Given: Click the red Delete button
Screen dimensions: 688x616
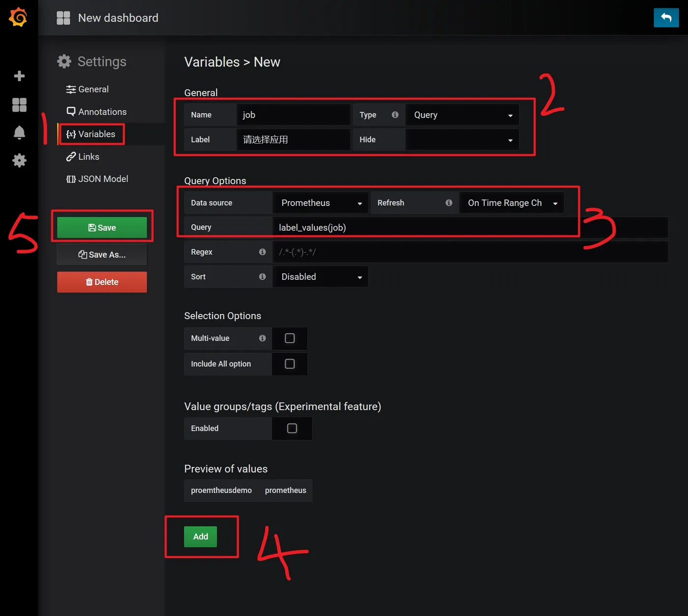Looking at the screenshot, I should pyautogui.click(x=102, y=282).
